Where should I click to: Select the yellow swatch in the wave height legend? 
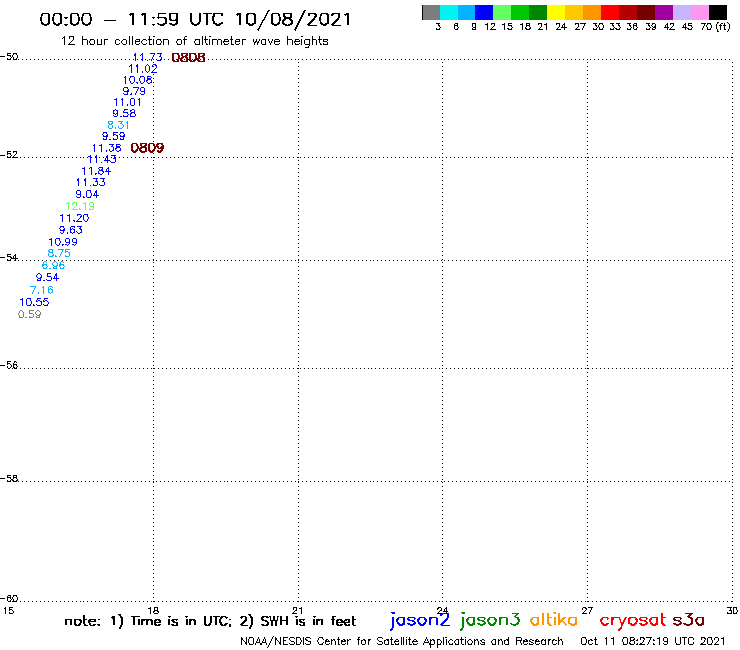coord(556,12)
